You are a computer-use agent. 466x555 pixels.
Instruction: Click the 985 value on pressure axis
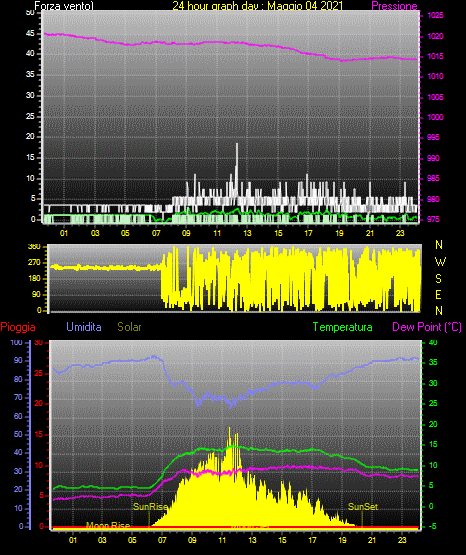pyautogui.click(x=433, y=178)
